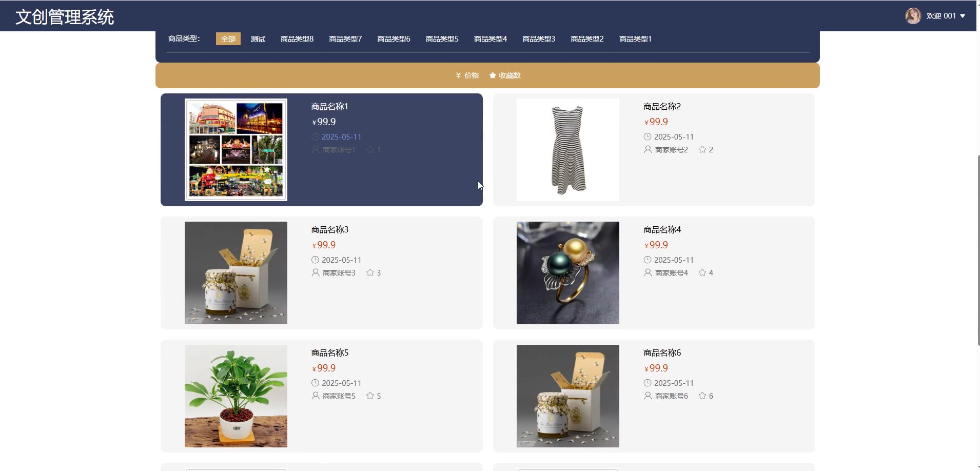
Task: Open the pearl ring product thumbnail
Action: 568,273
